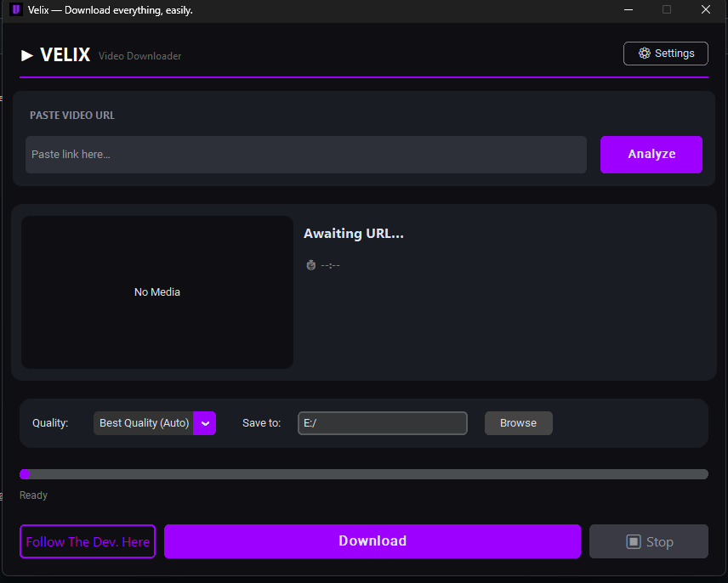Close the Velix window

tap(706, 9)
